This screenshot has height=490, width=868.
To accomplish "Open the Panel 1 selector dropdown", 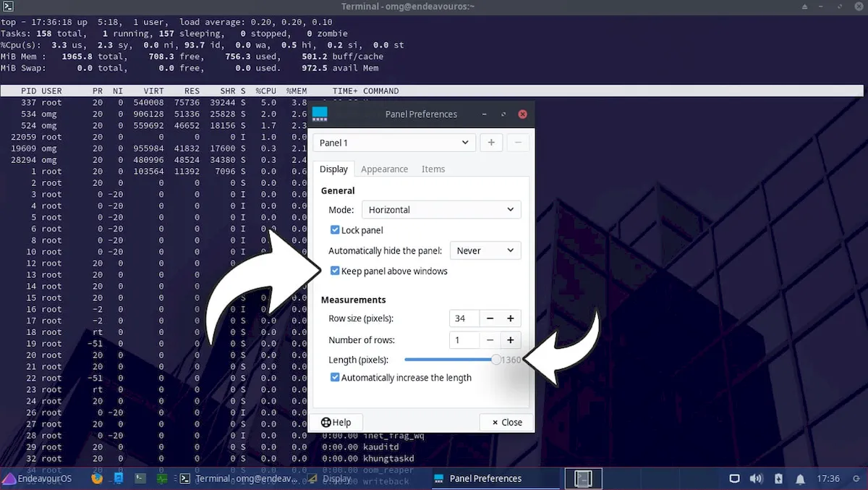I will pyautogui.click(x=395, y=143).
